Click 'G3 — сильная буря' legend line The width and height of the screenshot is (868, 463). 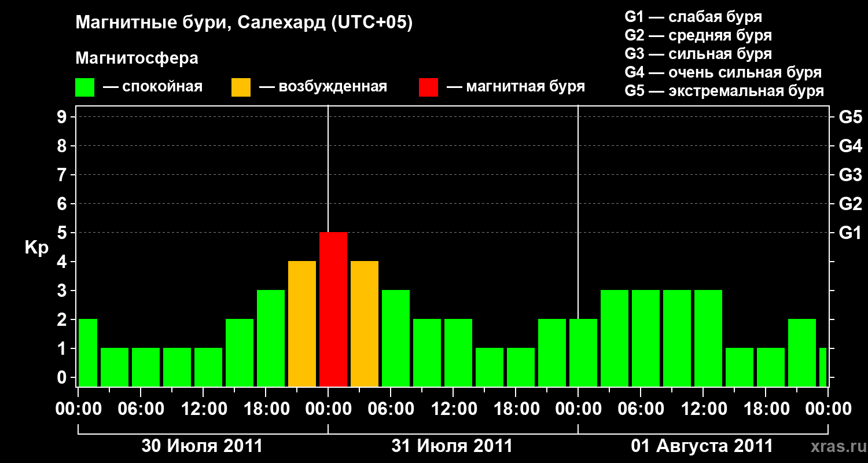pos(698,54)
